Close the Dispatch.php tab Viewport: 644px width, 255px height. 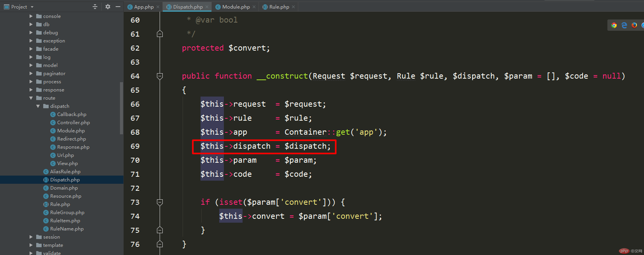[207, 7]
